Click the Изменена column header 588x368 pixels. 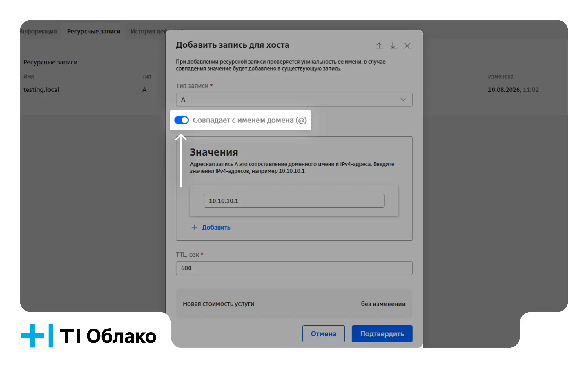point(500,77)
